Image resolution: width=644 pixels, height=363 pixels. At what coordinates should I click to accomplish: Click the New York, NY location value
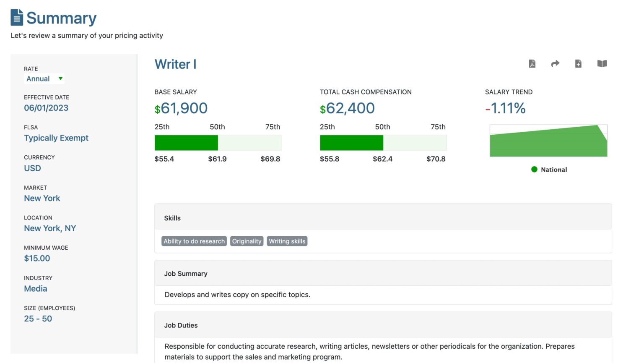50,228
